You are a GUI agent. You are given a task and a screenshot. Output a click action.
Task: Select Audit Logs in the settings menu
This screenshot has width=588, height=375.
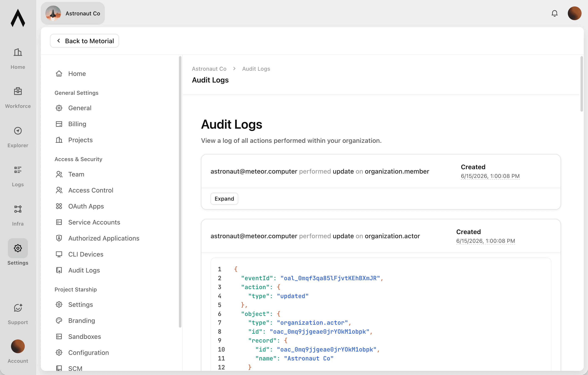(x=84, y=270)
